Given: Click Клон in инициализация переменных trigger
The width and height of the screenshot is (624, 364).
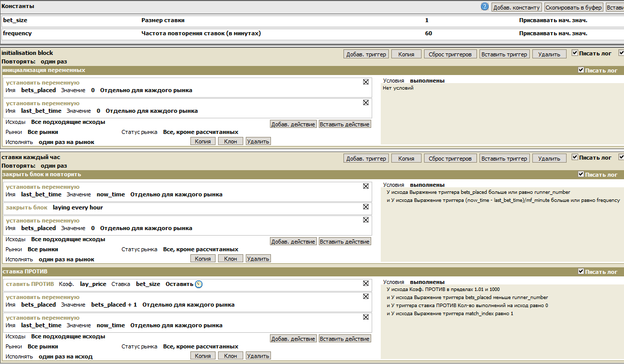Looking at the screenshot, I should tap(230, 141).
